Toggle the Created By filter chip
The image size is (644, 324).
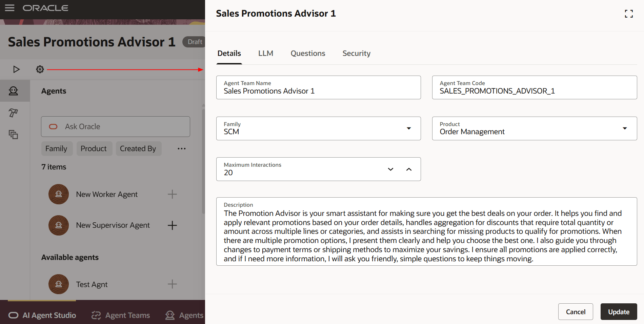(x=138, y=148)
